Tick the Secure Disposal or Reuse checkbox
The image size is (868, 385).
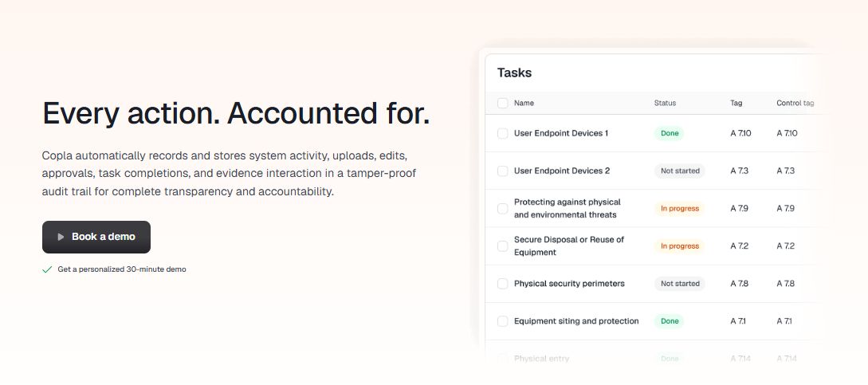(x=502, y=246)
